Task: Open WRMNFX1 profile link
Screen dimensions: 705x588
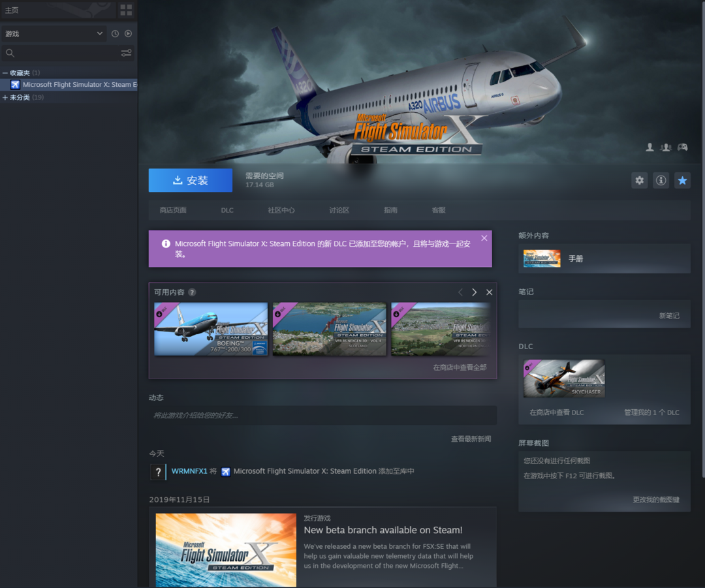Action: pos(189,471)
